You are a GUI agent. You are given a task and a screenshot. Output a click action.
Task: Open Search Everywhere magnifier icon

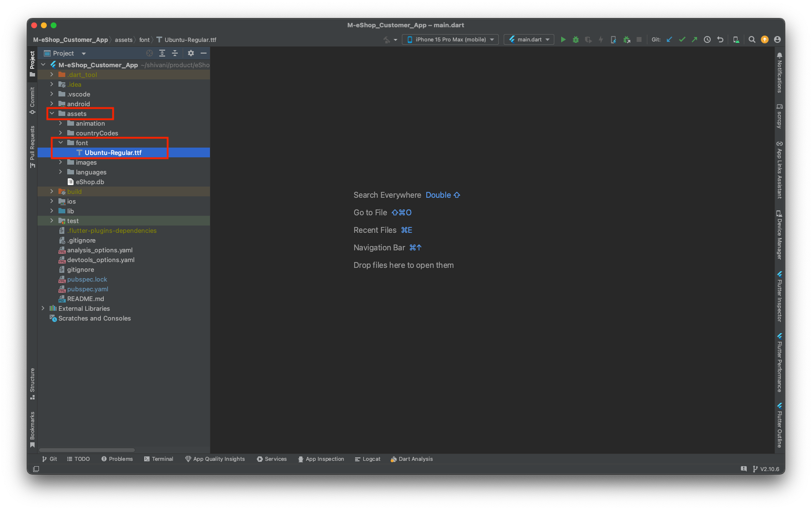click(x=752, y=39)
